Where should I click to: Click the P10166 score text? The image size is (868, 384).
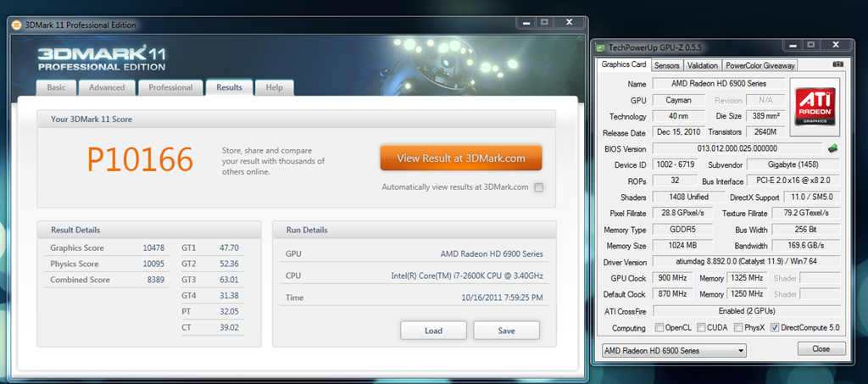coord(140,159)
